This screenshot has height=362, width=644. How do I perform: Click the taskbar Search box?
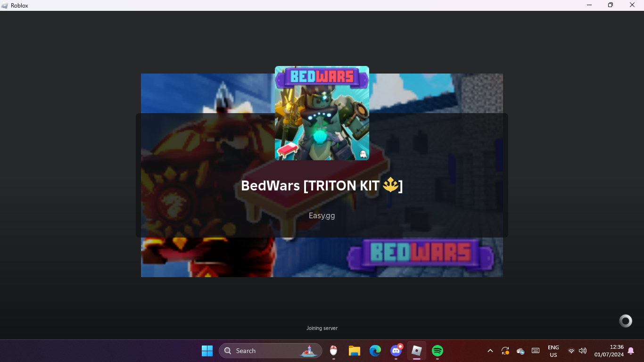pyautogui.click(x=271, y=351)
